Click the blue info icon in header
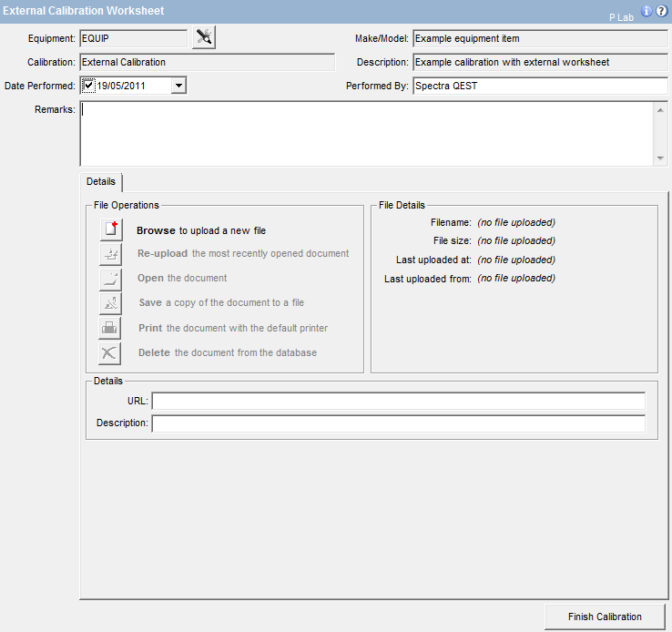 (647, 11)
